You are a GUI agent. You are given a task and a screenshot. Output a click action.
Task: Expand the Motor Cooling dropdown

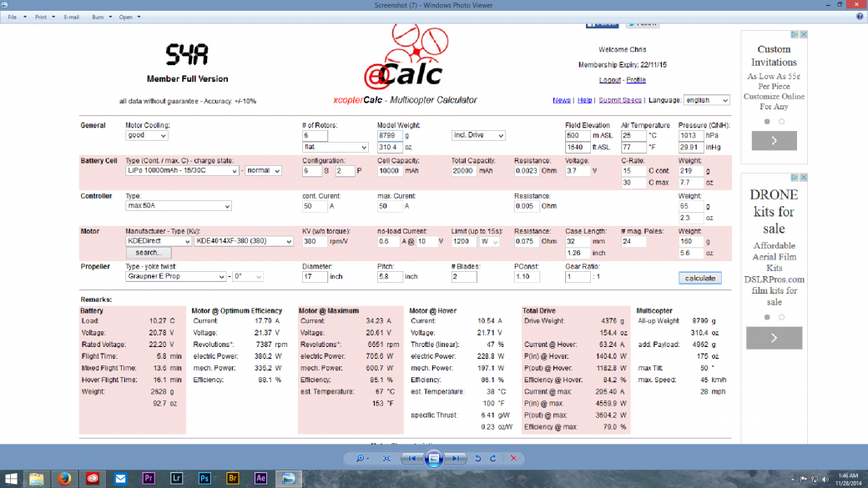coord(147,135)
